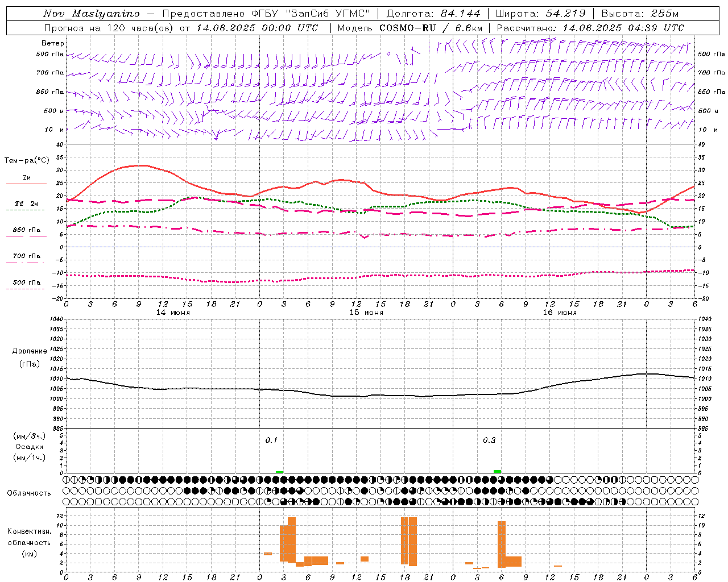Screen dimensions: 728x582
Task: Click the 0.1 precipitation amount value
Action: coord(271,440)
